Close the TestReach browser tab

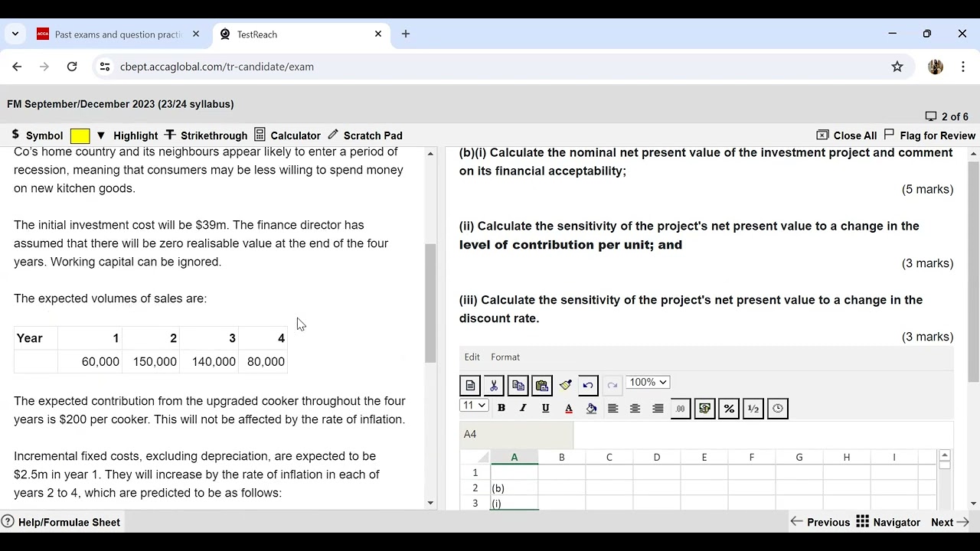click(x=378, y=34)
